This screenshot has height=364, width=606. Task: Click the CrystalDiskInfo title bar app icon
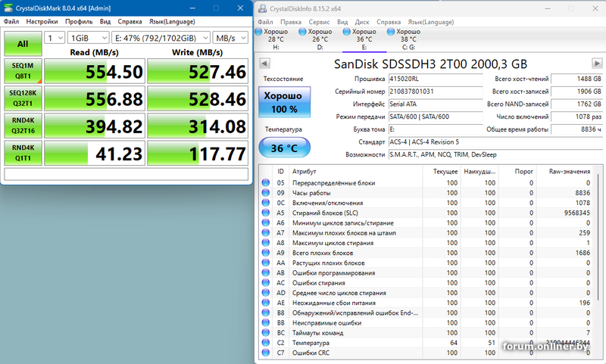click(x=262, y=9)
